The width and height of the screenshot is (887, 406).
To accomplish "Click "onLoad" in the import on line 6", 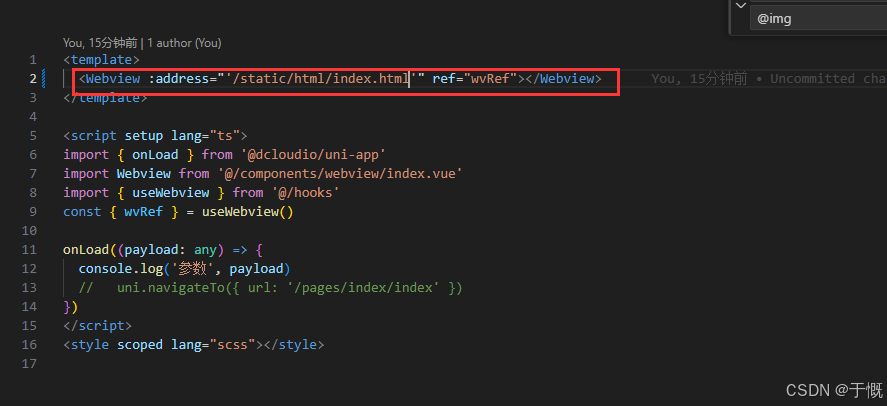I will point(155,154).
